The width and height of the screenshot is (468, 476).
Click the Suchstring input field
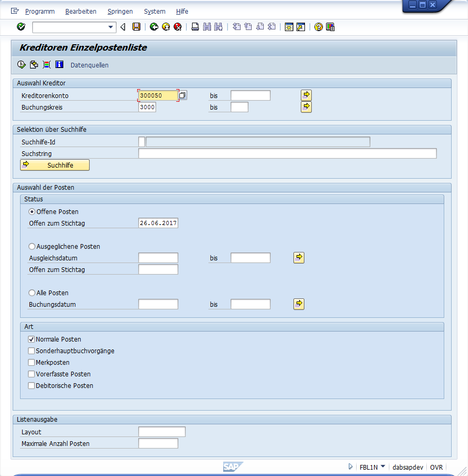pos(288,153)
